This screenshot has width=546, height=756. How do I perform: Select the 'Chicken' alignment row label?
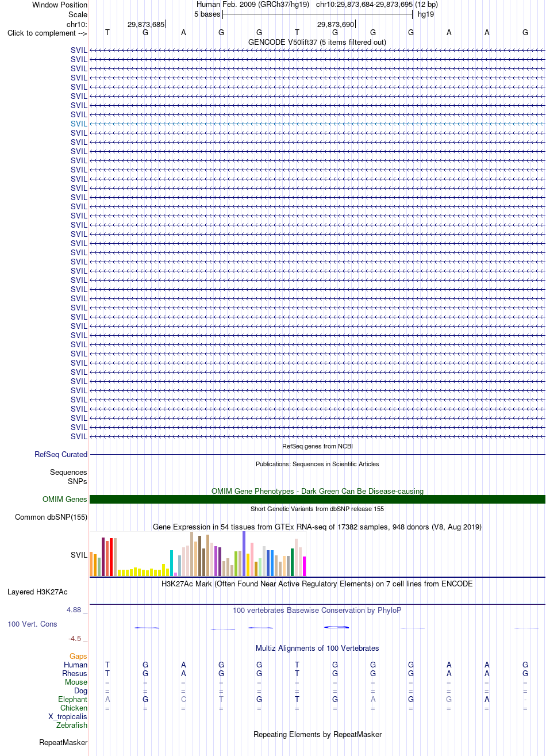74,708
